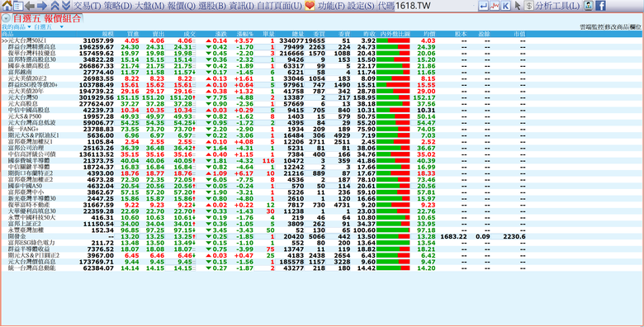The width and height of the screenshot is (644, 327).
Task: Select the 富邦上証正2 row
Action: (x=322, y=224)
